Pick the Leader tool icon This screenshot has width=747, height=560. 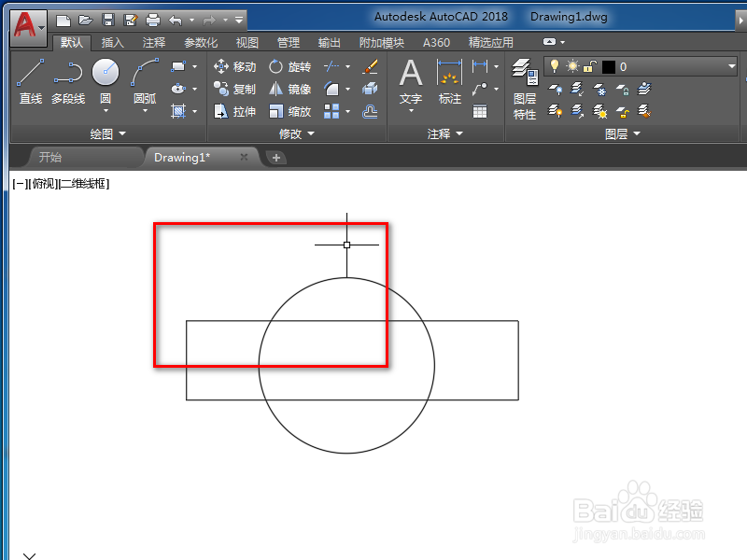[480, 89]
